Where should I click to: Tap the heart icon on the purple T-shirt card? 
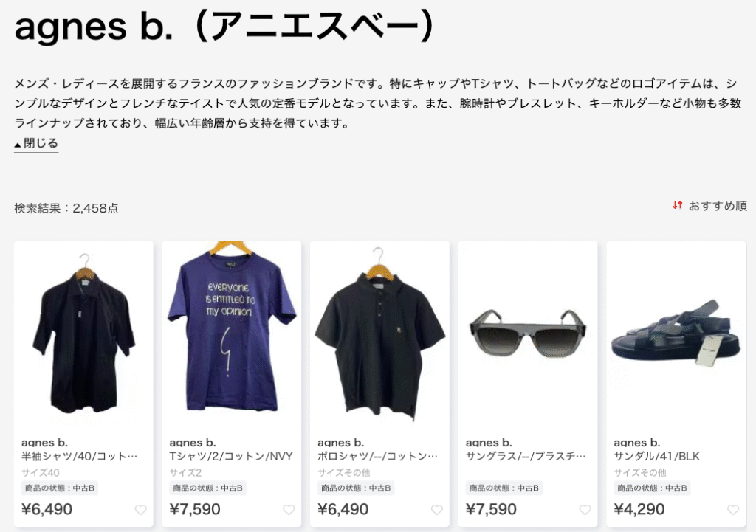(x=289, y=510)
